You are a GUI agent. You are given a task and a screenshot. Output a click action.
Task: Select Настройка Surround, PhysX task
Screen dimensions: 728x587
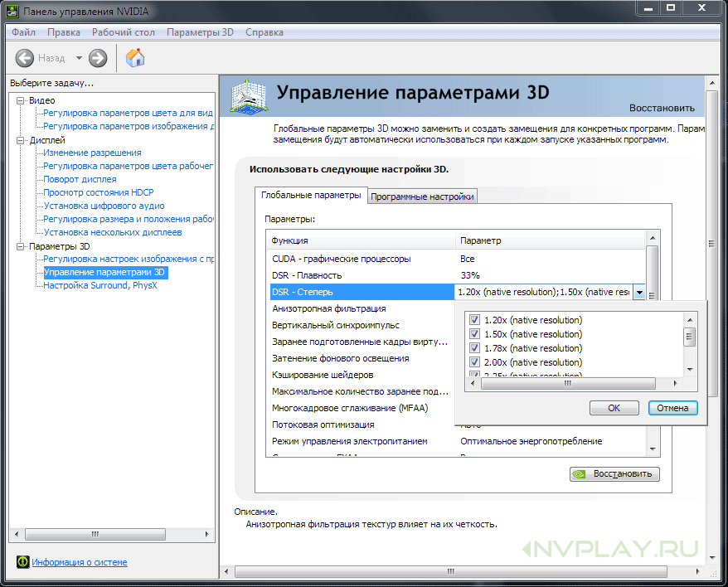[x=99, y=285]
